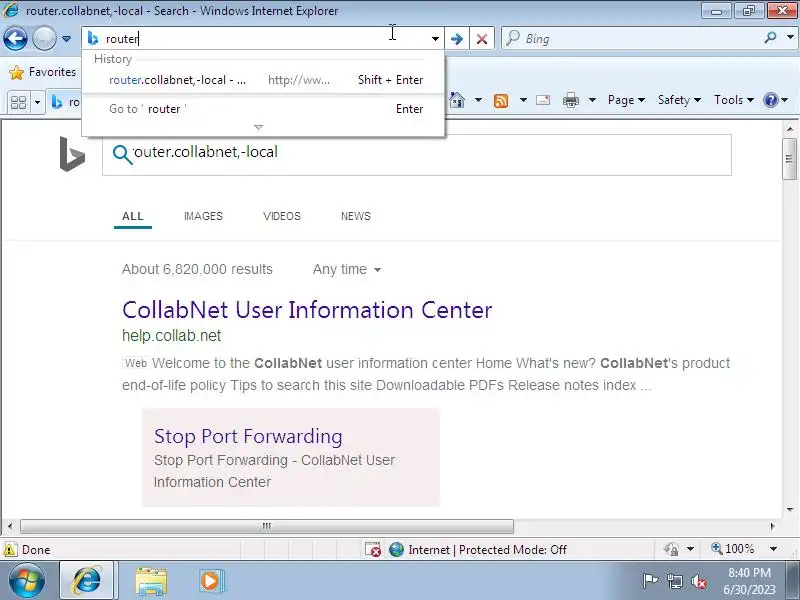Stop loading with the red X button
This screenshot has height=600, width=800.
(x=482, y=39)
